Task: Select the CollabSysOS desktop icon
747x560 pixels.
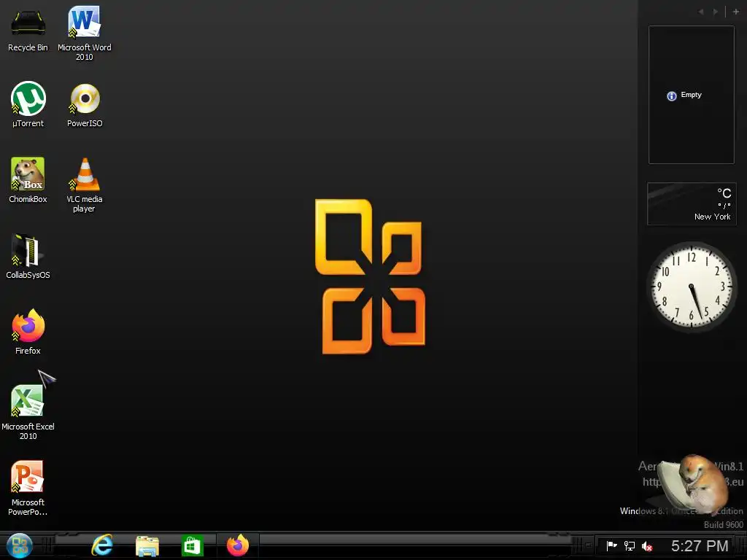Action: [x=28, y=256]
